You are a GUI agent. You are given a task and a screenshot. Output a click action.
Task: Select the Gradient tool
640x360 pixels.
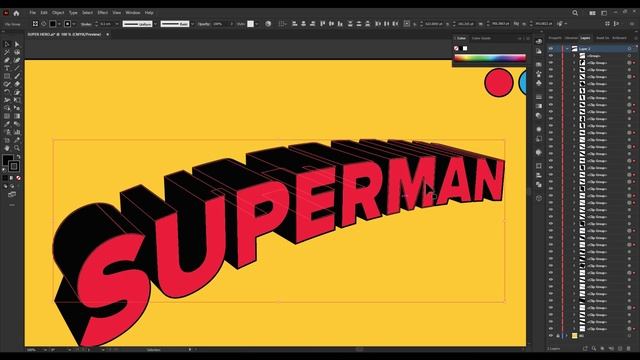tap(17, 116)
